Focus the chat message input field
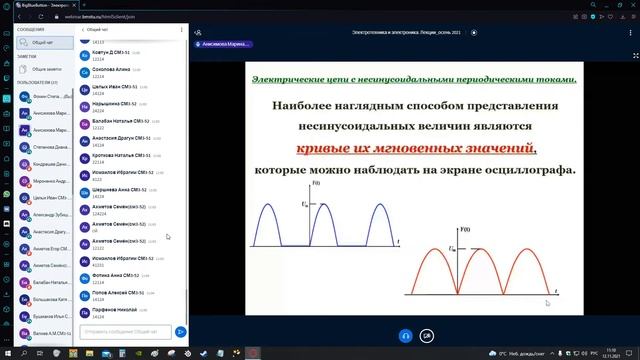The width and height of the screenshot is (640, 360). click(x=126, y=332)
